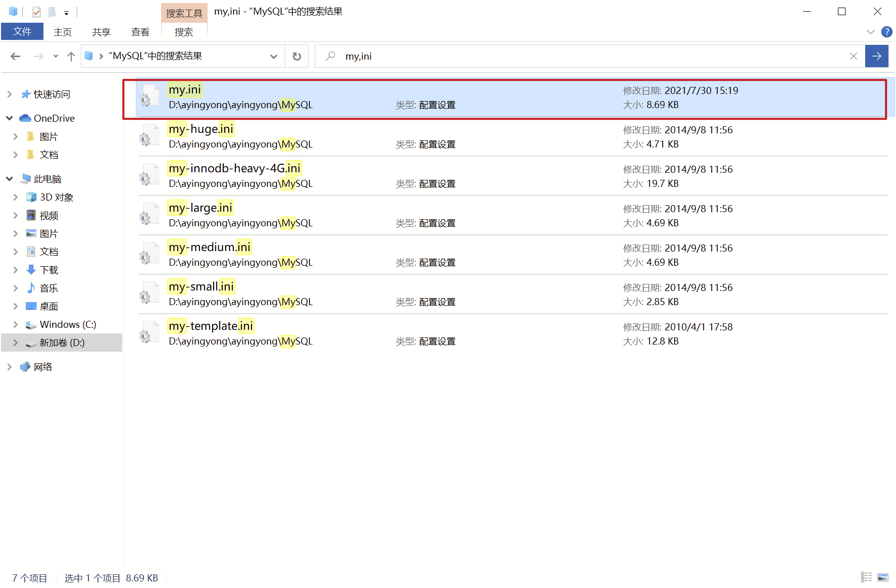The width and height of the screenshot is (896, 588).
Task: Click the file icon for my.ini
Action: (x=150, y=96)
